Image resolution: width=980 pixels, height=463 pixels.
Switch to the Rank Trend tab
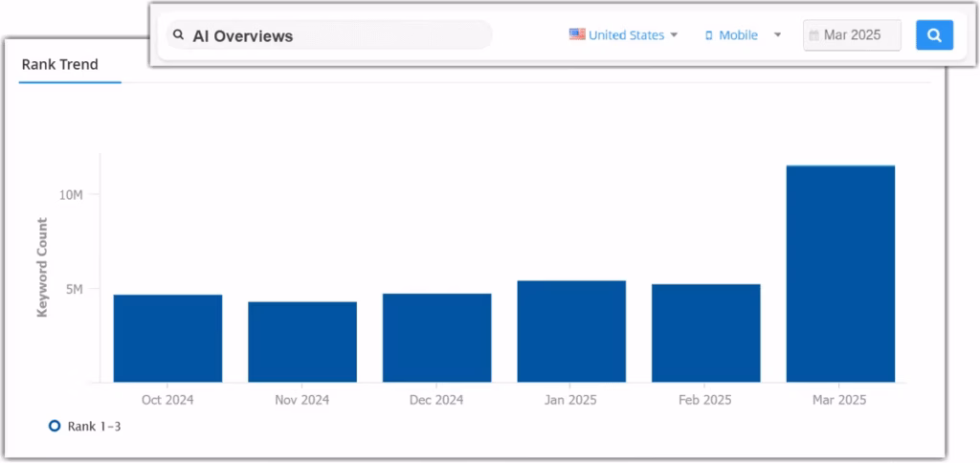point(59,65)
